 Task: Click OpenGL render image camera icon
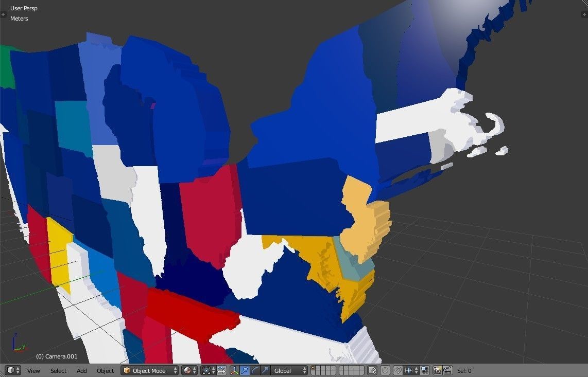pyautogui.click(x=437, y=371)
